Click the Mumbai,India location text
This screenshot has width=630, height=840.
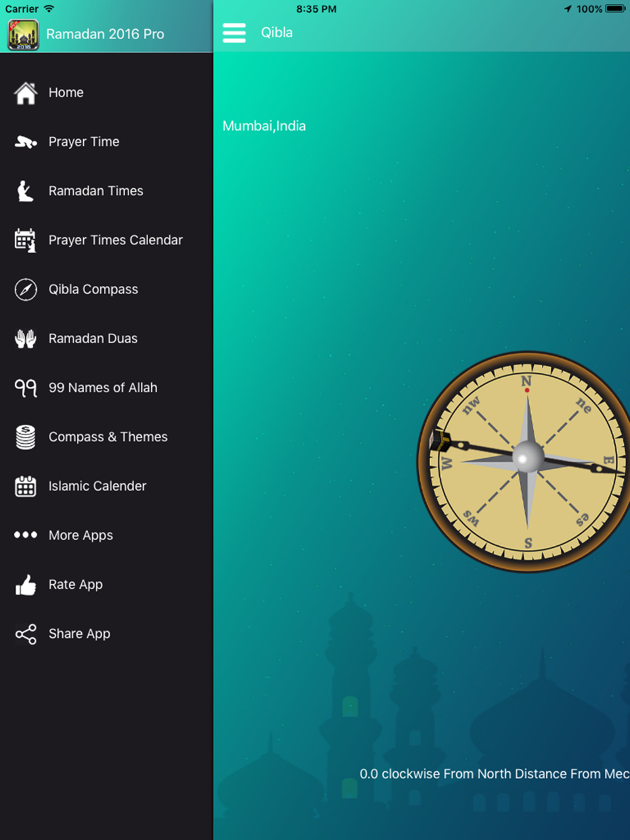pos(264,126)
